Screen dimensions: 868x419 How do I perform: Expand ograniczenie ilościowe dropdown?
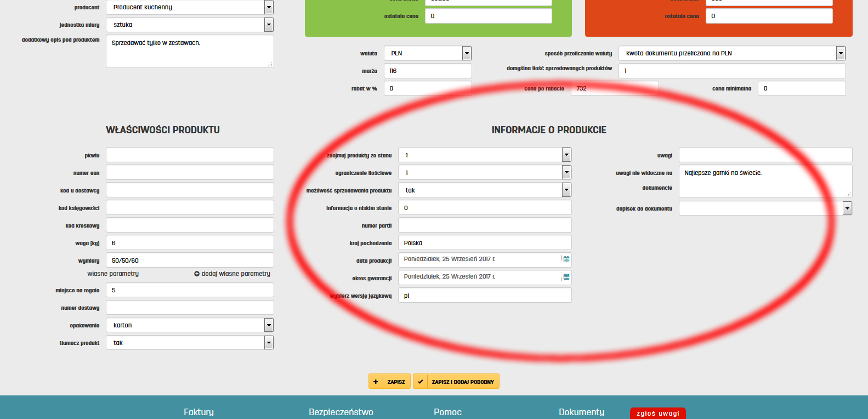[566, 173]
